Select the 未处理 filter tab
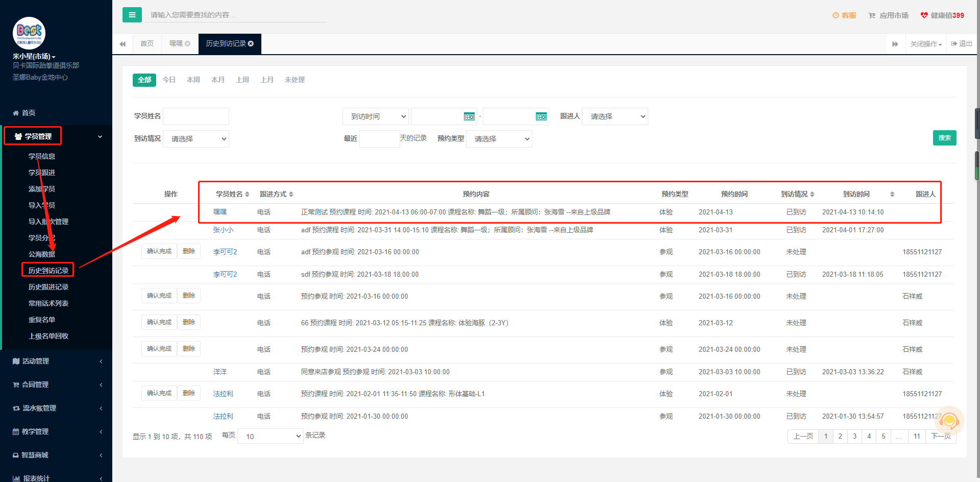 click(x=295, y=80)
